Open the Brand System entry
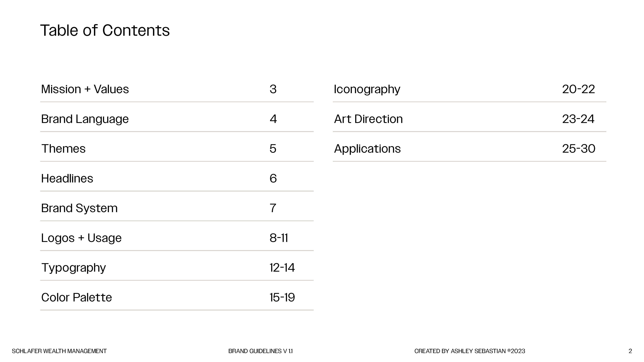The height and width of the screenshot is (362, 644). coord(79,208)
